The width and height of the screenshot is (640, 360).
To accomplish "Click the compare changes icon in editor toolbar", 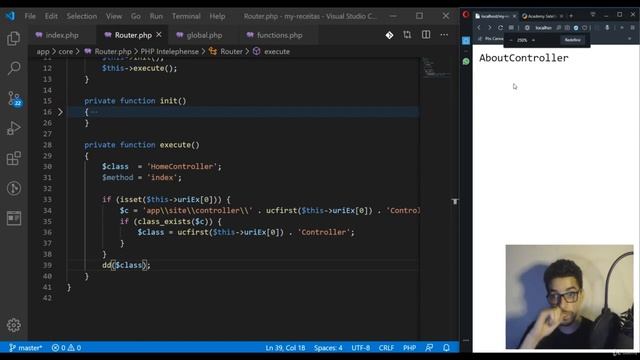I will 407,35.
